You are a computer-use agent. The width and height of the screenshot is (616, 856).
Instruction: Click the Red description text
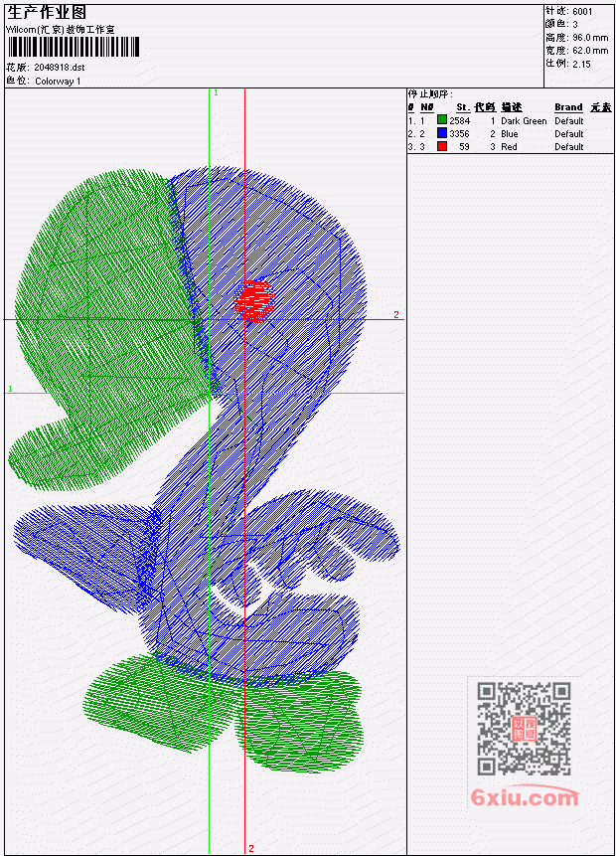coord(509,147)
